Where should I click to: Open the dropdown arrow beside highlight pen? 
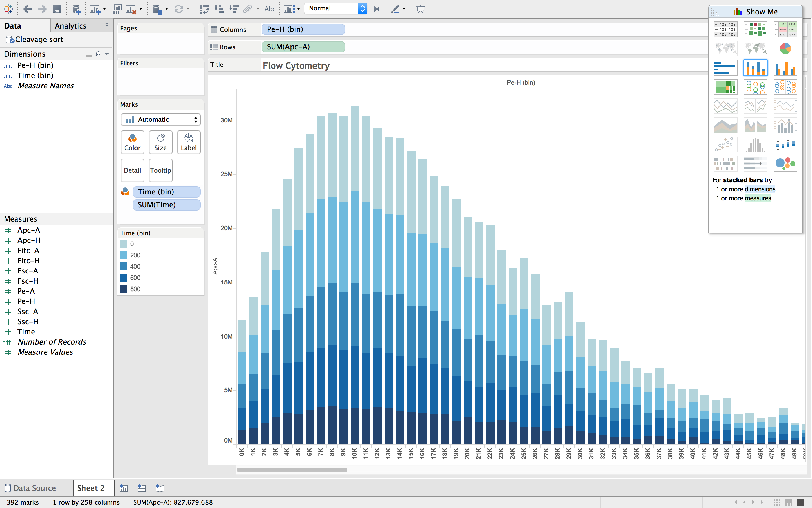404,9
